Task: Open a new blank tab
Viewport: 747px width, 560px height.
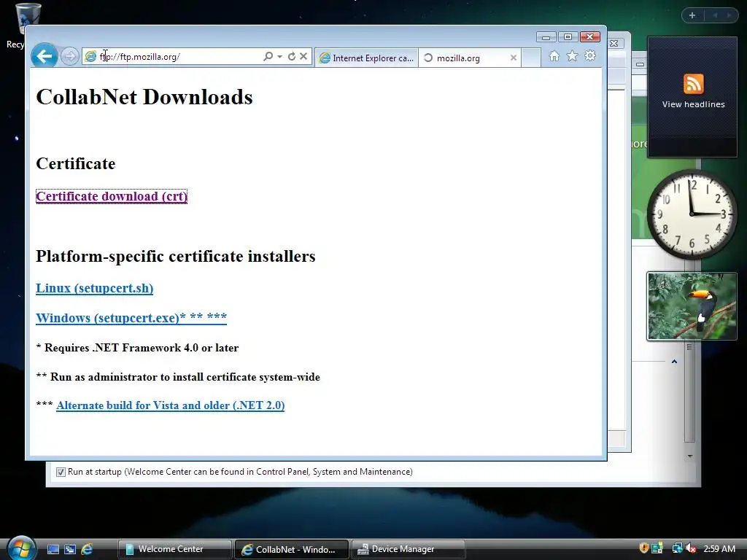Action: tap(531, 58)
